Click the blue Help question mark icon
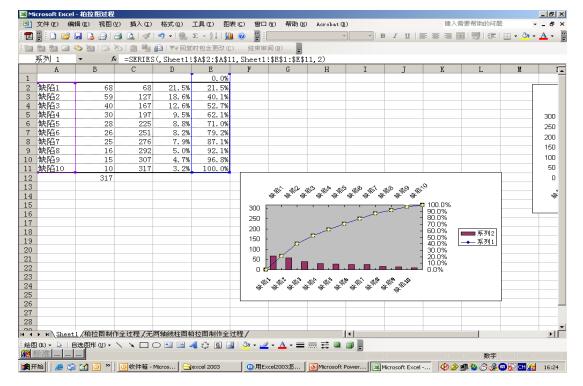This screenshot has width=583, height=386. (x=242, y=36)
